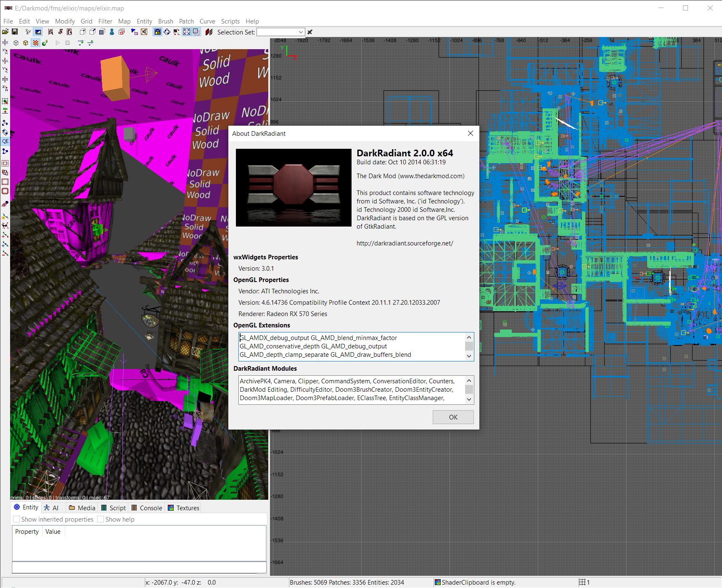The width and height of the screenshot is (722, 588).
Task: Click the entity key input field
Action: (139, 567)
